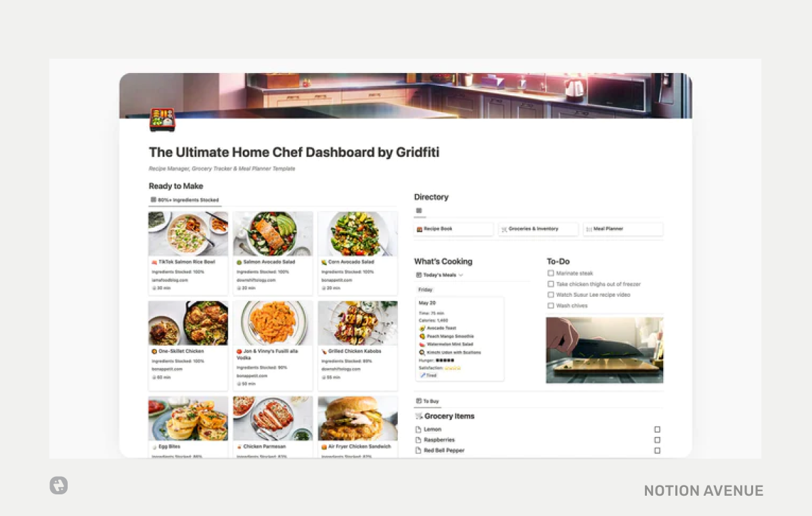Viewport: 812px width, 516px height.
Task: Click the Avocado Toast emoji in What's Cooking
Action: point(422,328)
